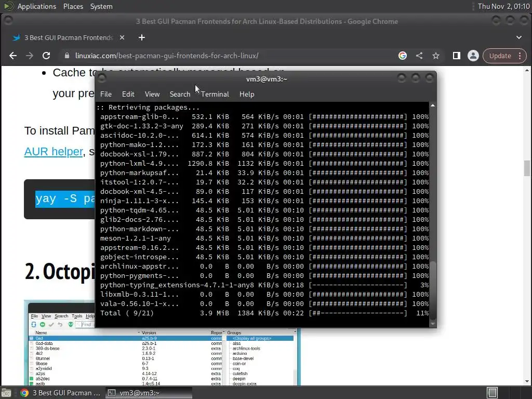Open Chrome three-dot menu
Image resolution: width=532 pixels, height=399 pixels.
tap(520, 56)
